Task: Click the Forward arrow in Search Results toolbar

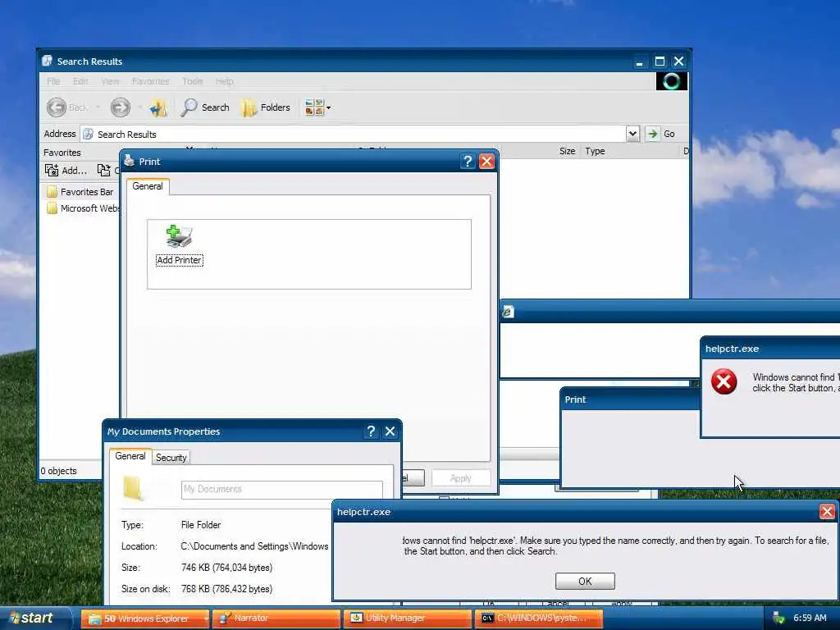Action: tap(120, 107)
